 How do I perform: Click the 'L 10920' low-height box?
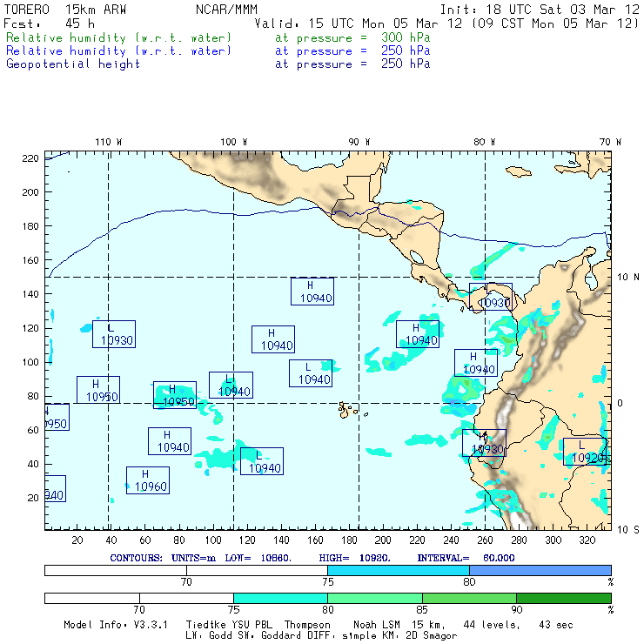pyautogui.click(x=585, y=452)
